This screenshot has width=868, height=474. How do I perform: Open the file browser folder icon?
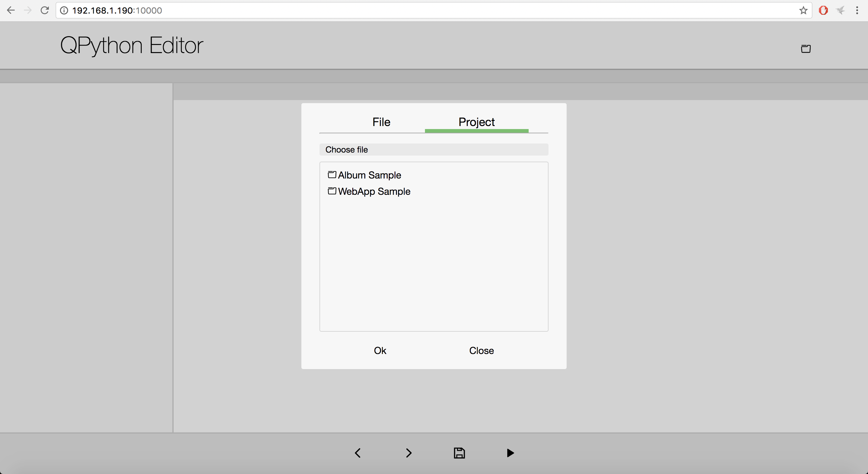[806, 49]
